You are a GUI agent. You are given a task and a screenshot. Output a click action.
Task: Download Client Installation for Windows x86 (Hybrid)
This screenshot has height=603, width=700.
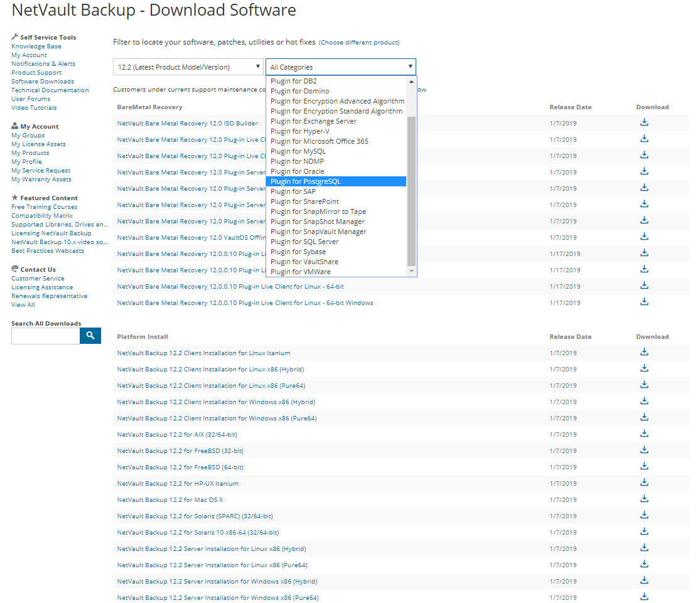pyautogui.click(x=644, y=401)
